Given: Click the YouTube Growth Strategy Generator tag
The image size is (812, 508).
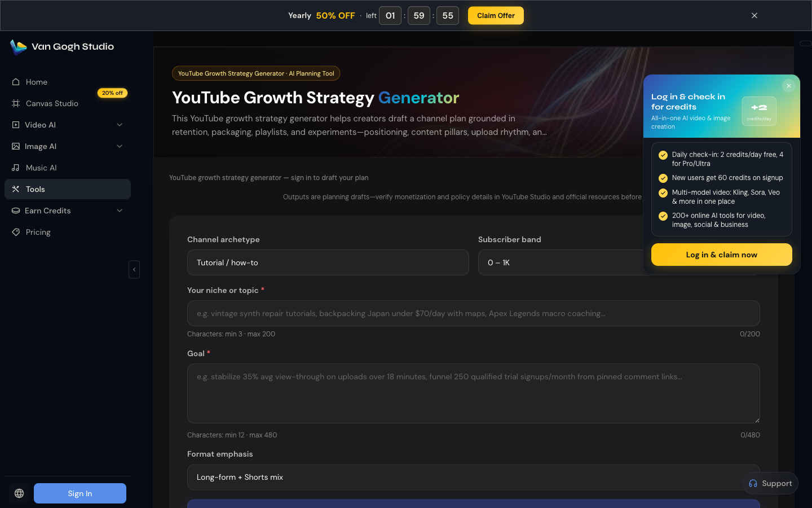Looking at the screenshot, I should [x=256, y=73].
